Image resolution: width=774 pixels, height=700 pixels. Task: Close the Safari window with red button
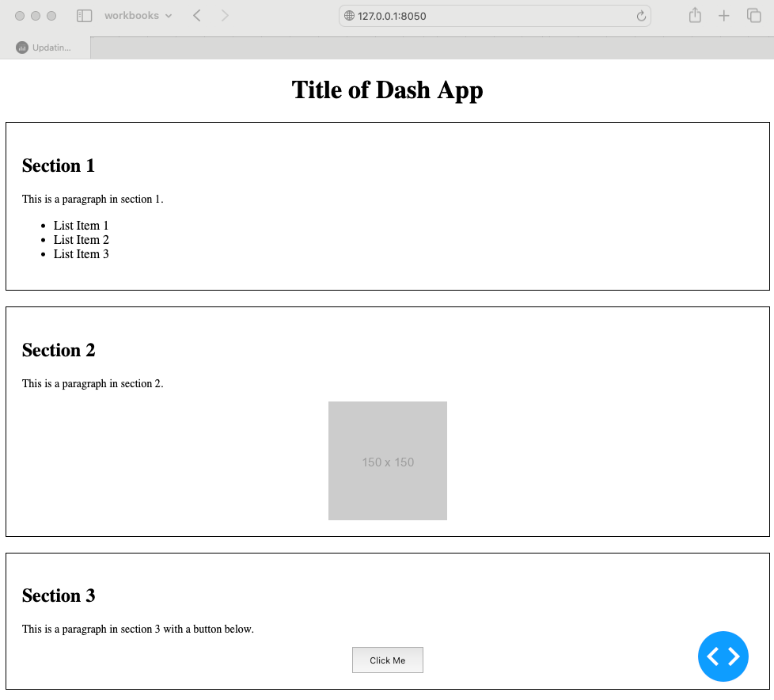tap(20, 16)
